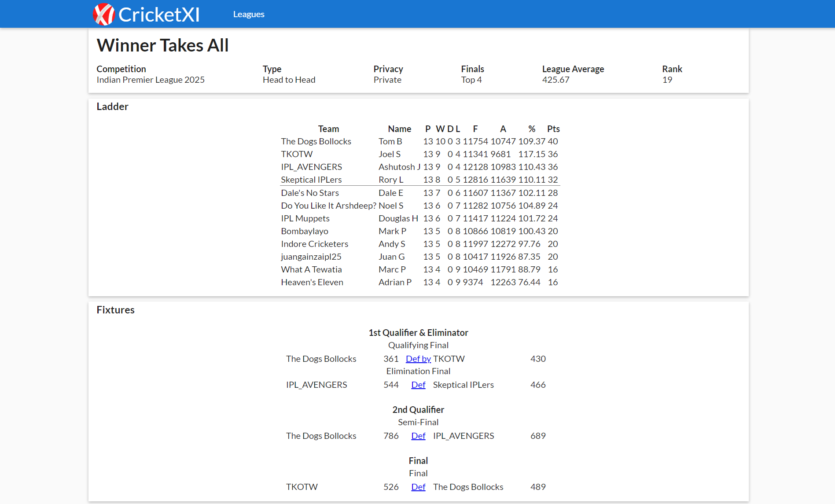Click The Dogs Bollocks score 786
The height and width of the screenshot is (504, 835).
[391, 436]
